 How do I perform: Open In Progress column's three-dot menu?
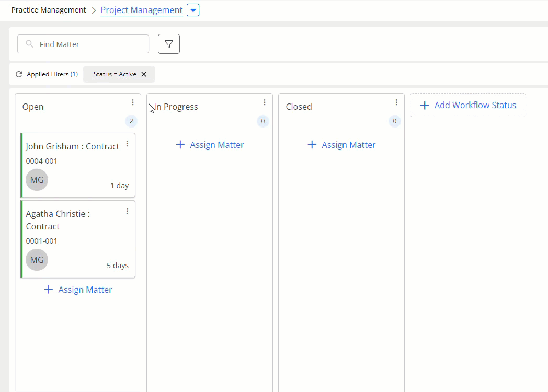tap(265, 102)
